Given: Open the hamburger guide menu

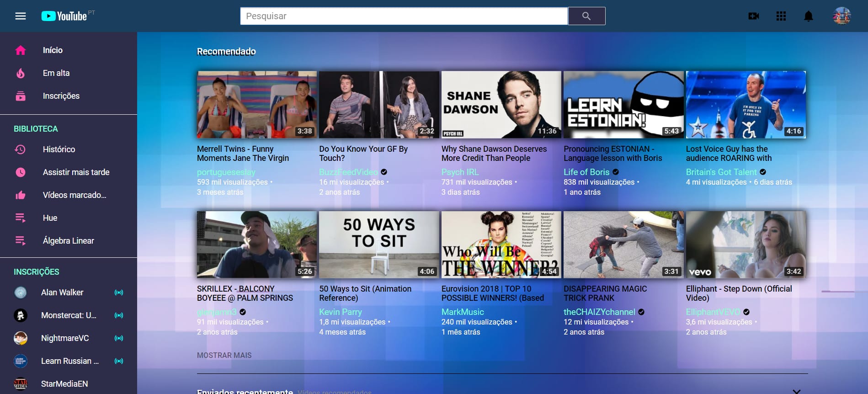Looking at the screenshot, I should click(21, 16).
